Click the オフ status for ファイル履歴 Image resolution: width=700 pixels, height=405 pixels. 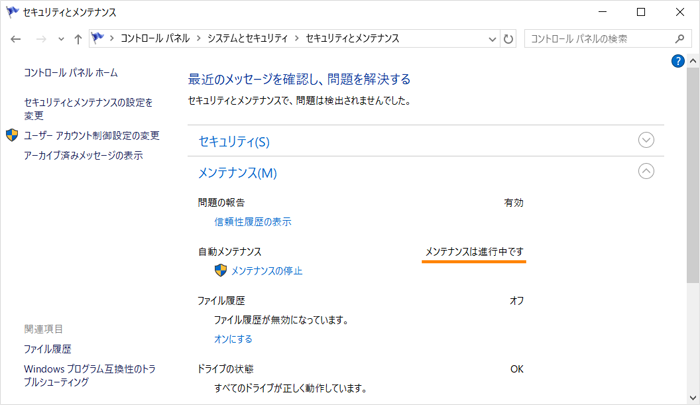517,301
